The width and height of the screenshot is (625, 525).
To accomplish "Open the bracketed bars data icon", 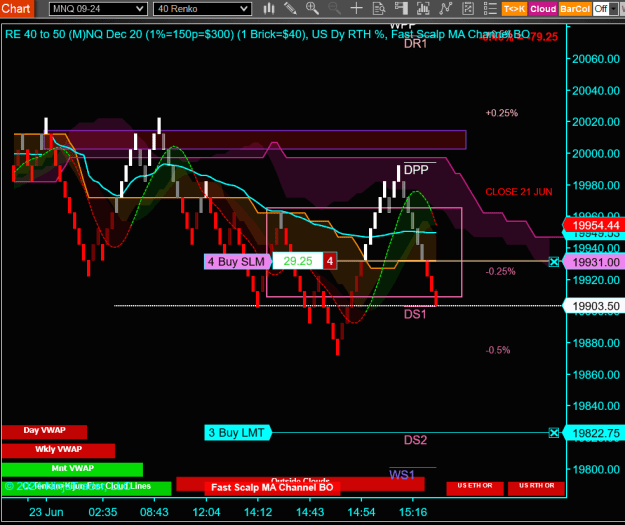I will click(423, 8).
